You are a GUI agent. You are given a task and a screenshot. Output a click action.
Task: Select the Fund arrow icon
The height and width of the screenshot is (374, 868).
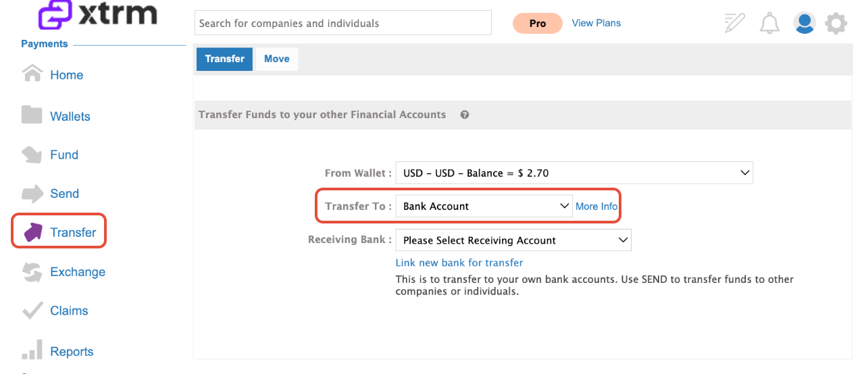tap(32, 155)
